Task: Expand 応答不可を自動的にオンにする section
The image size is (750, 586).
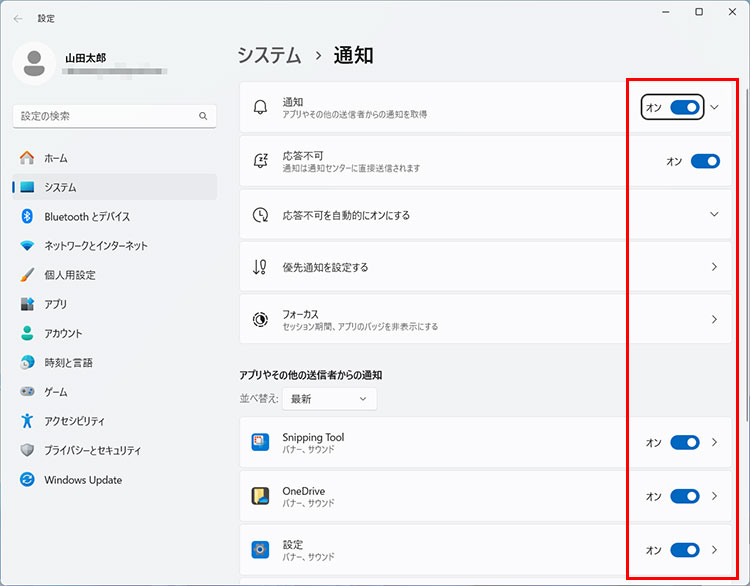Action: click(714, 215)
